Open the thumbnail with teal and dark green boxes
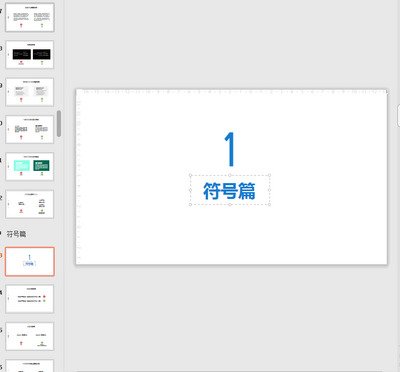Screen dimensions: 400x372 pos(30,167)
